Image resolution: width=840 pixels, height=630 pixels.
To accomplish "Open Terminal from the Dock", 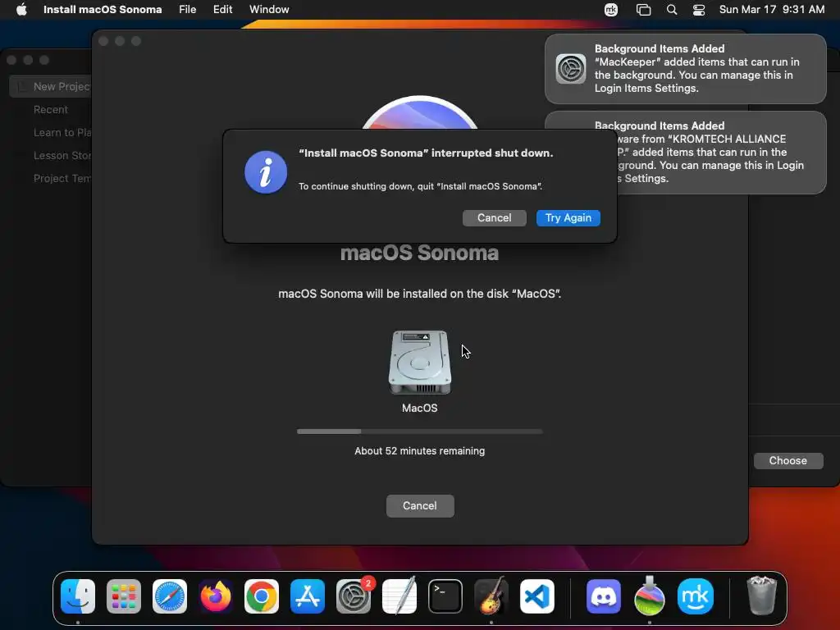I will click(x=445, y=596).
